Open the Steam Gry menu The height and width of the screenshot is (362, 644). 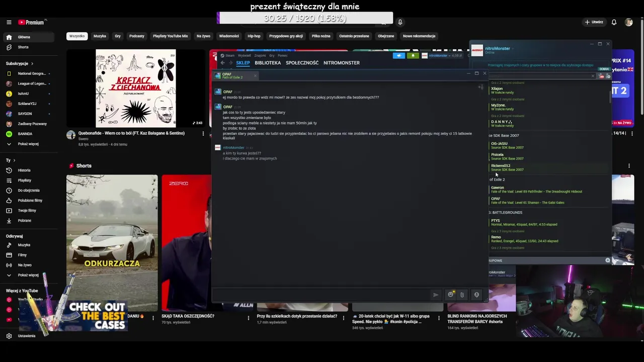(x=272, y=55)
